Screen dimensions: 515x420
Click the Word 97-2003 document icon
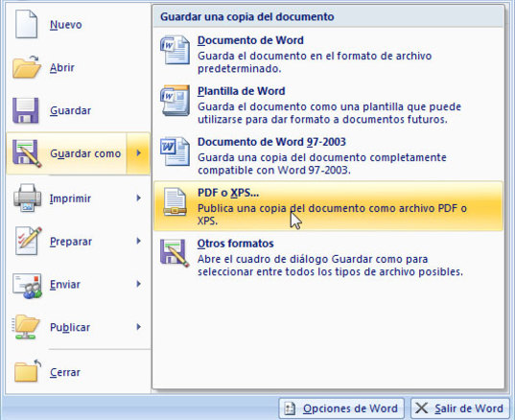pyautogui.click(x=175, y=152)
